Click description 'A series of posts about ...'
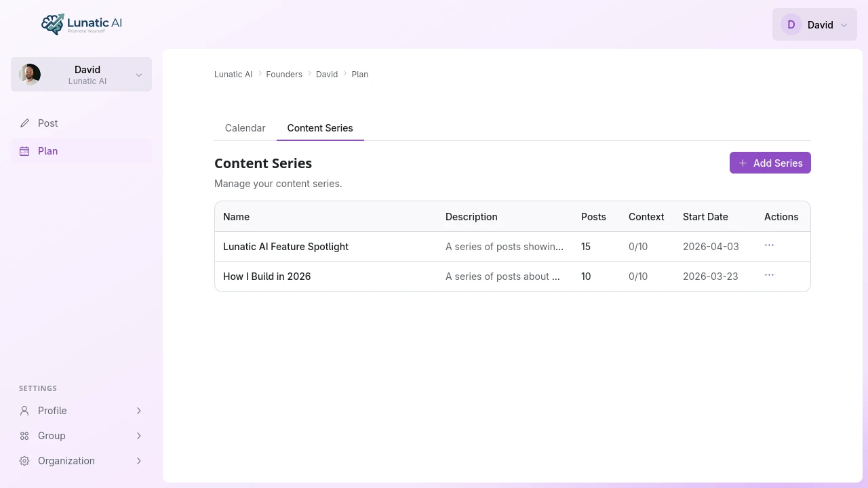The width and height of the screenshot is (868, 488). (502, 277)
